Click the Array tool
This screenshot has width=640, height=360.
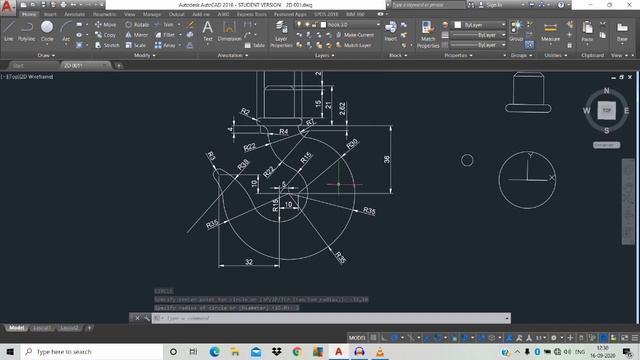[165, 45]
